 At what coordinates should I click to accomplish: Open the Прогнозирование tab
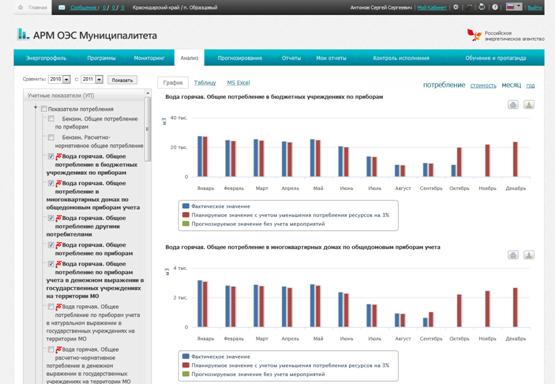[240, 58]
